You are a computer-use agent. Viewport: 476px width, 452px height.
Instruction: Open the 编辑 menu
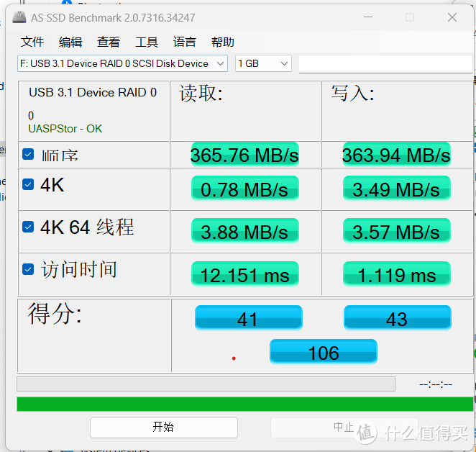click(70, 42)
